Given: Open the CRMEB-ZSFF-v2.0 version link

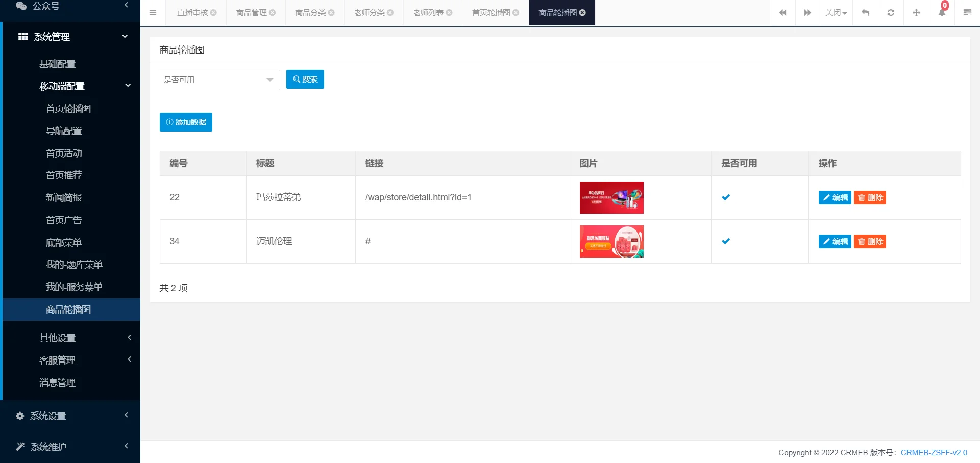Looking at the screenshot, I should 934,452.
